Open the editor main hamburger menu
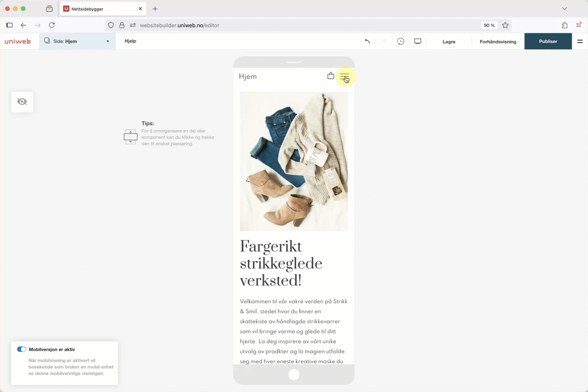 pos(580,41)
